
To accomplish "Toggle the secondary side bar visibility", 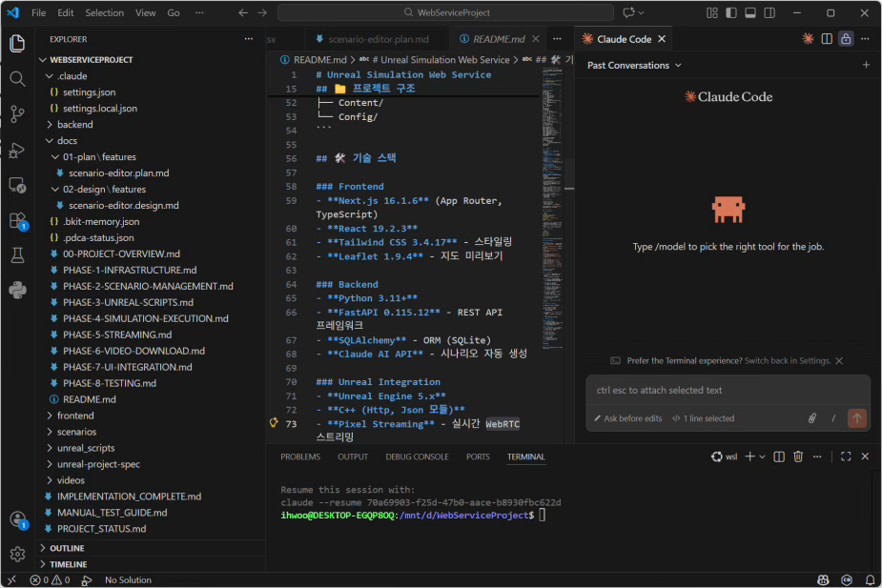I will pyautogui.click(x=769, y=12).
